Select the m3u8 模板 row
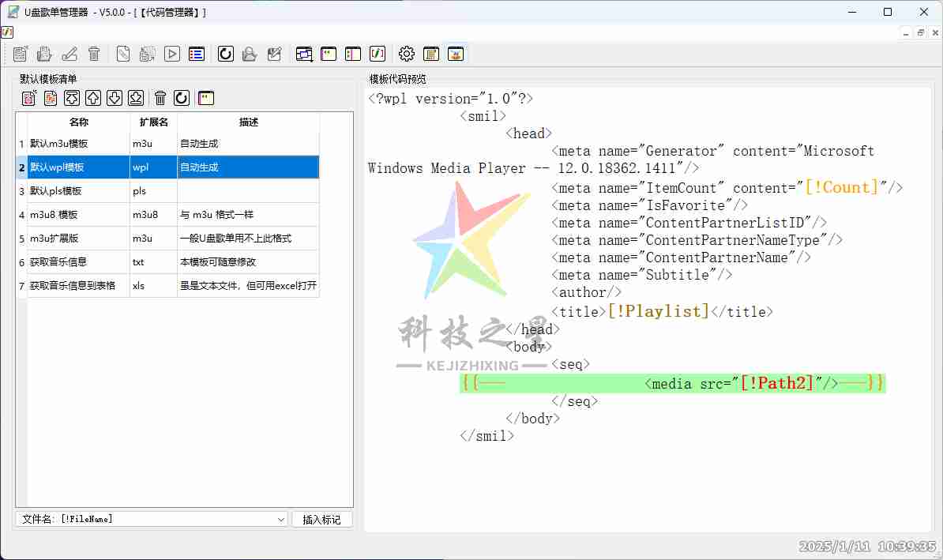The height and width of the screenshot is (560, 943). pos(78,215)
